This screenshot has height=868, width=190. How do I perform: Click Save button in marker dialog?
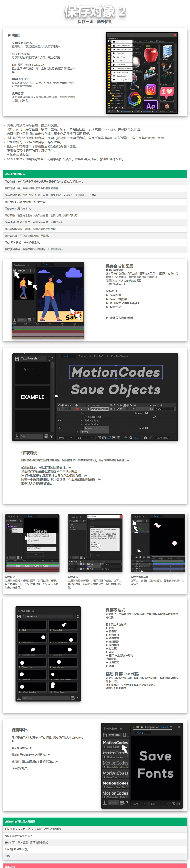[35, 555]
